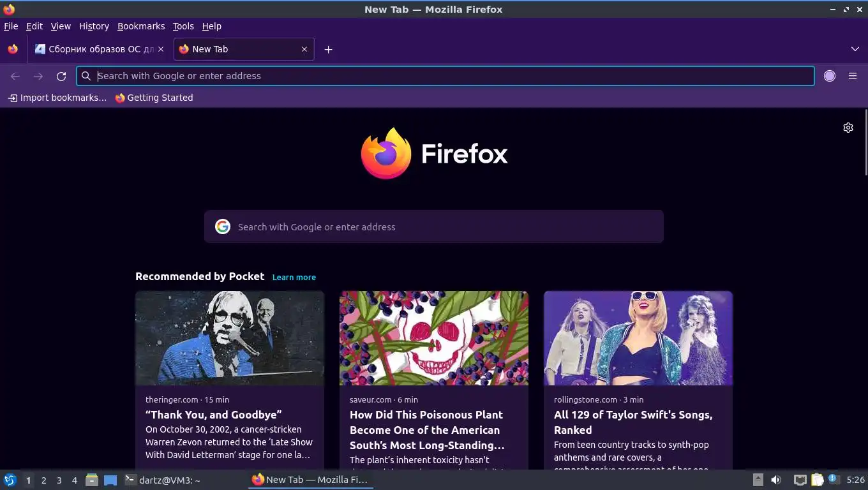
Task: Open the Poisonous Plant article headline
Action: click(427, 430)
